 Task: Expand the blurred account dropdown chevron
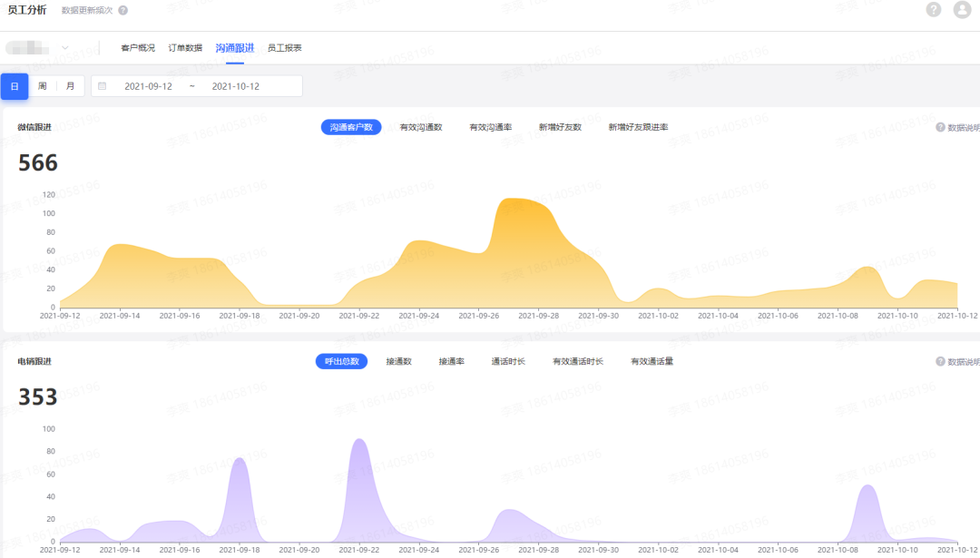click(x=65, y=47)
